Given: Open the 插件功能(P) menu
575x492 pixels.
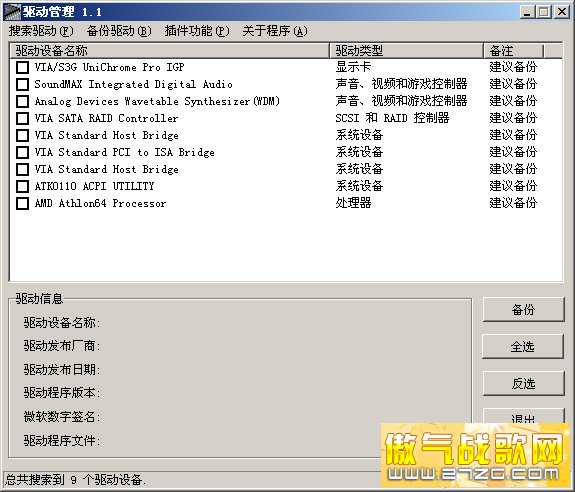Looking at the screenshot, I should [197, 31].
